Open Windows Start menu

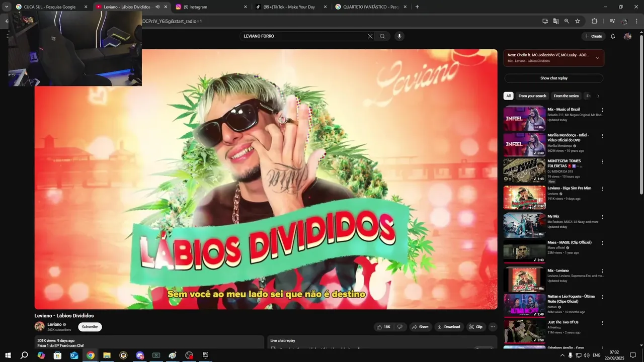point(8,355)
